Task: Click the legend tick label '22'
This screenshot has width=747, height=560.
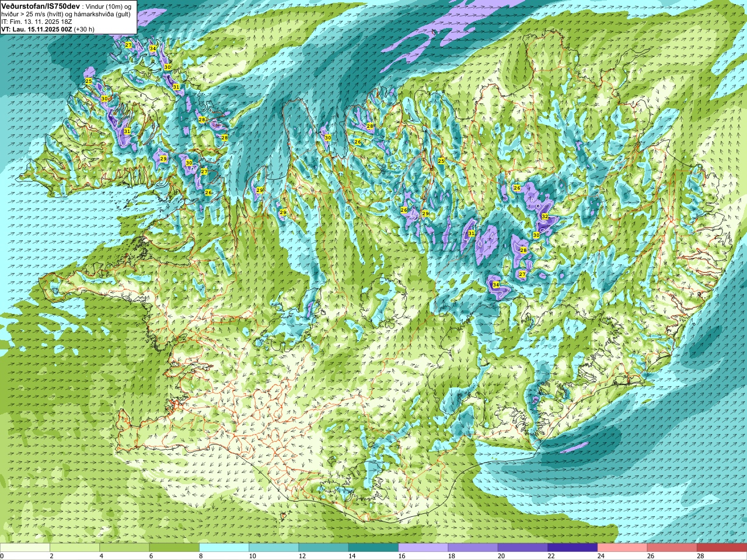Action: pos(551,556)
